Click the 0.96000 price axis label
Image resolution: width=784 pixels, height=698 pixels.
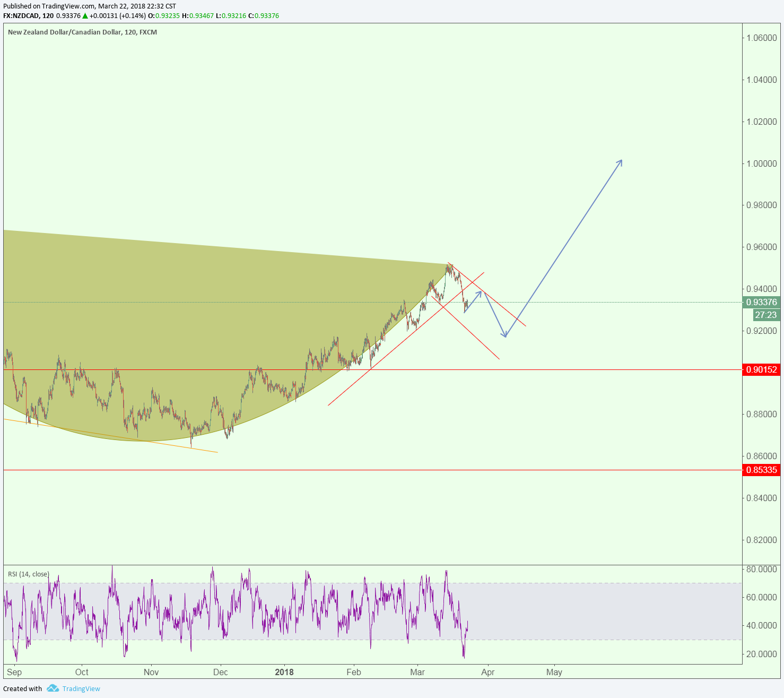click(x=762, y=247)
